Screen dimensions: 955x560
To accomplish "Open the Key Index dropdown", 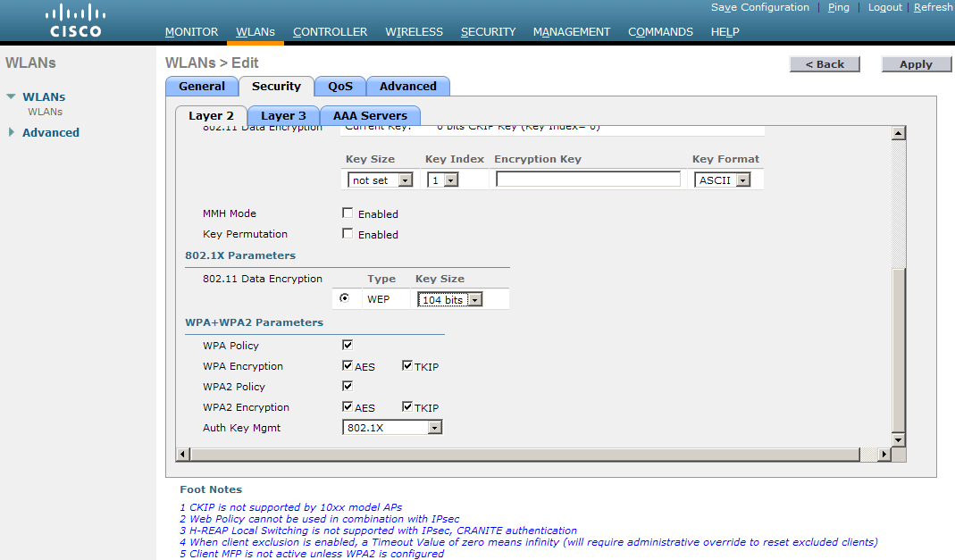I will tap(443, 180).
